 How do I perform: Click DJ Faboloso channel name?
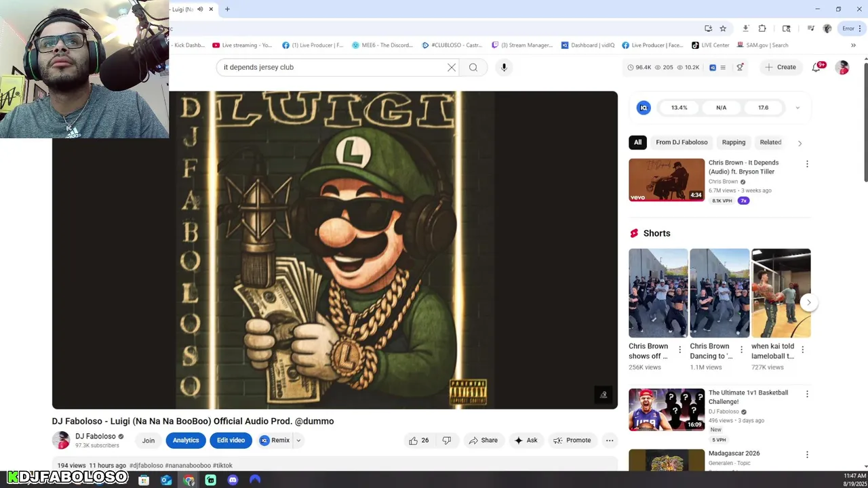pos(96,436)
